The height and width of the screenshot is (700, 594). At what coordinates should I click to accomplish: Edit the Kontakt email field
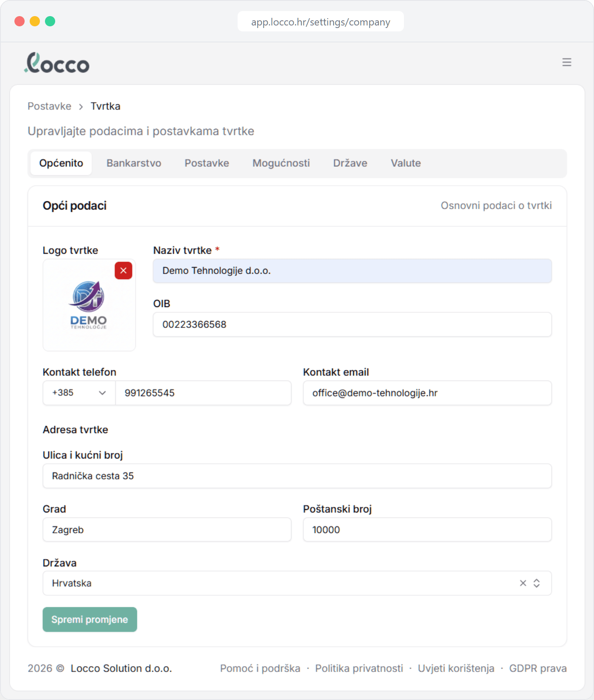(x=427, y=393)
